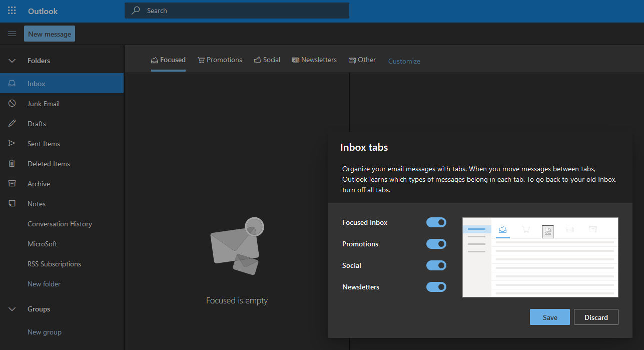Turn off the Focused Inbox toggle
This screenshot has width=644, height=350.
[x=436, y=222]
